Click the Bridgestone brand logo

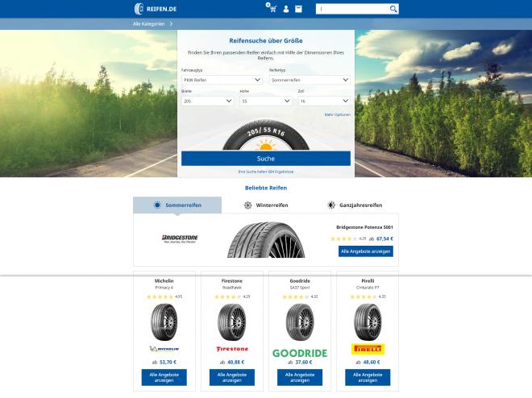(180, 238)
